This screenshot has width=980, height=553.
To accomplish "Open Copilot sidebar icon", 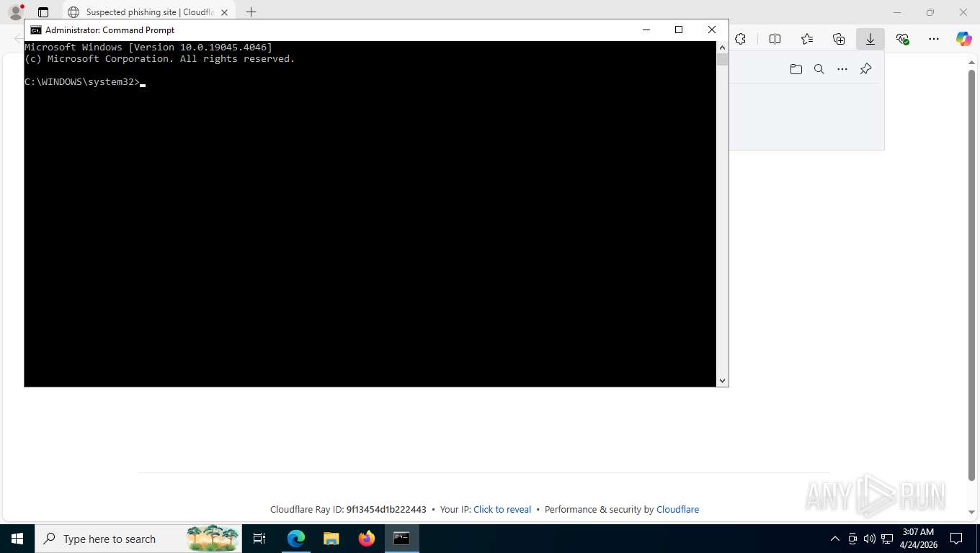I will (x=964, y=39).
